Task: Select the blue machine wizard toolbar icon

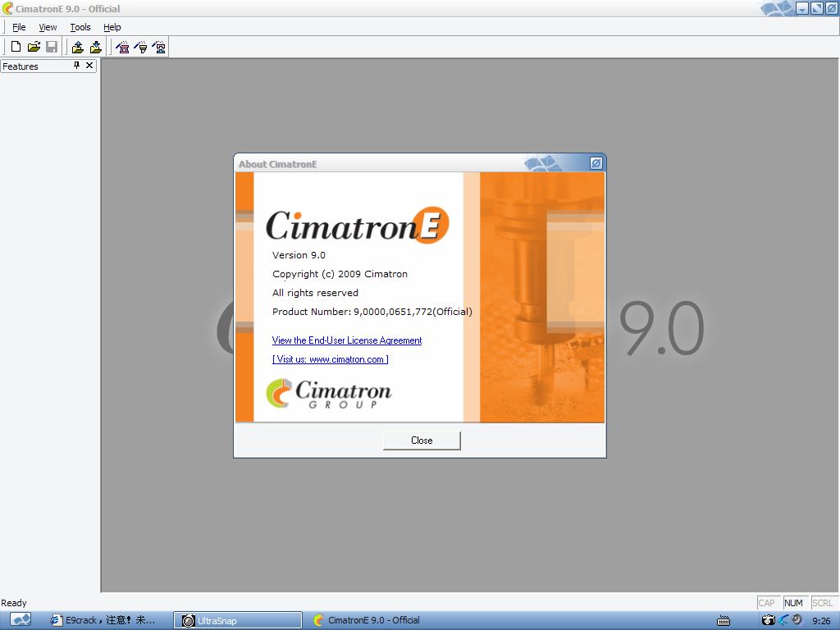Action: (x=159, y=47)
